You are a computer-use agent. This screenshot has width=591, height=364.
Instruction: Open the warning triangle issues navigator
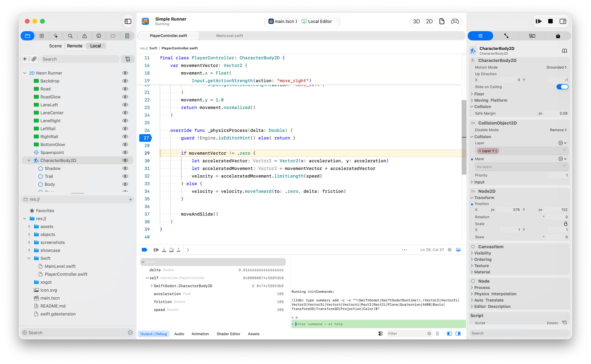pos(85,36)
